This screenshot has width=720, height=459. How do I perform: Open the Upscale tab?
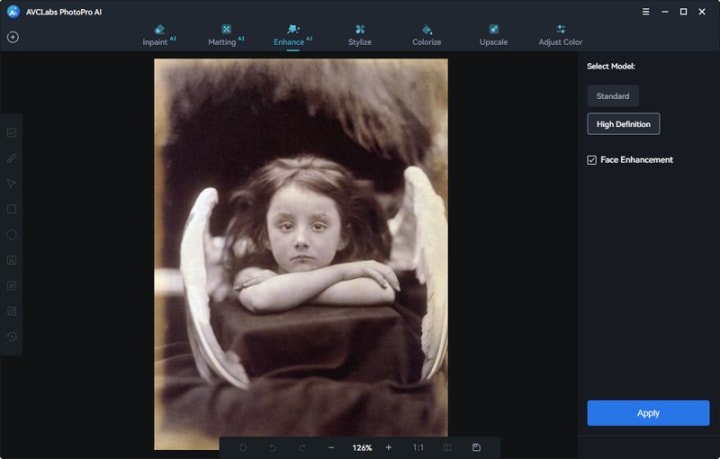[x=494, y=36]
